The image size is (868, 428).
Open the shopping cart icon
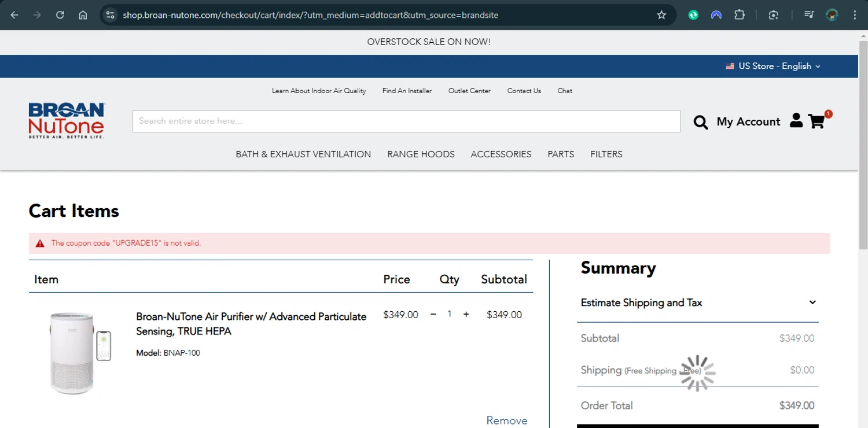pyautogui.click(x=816, y=121)
